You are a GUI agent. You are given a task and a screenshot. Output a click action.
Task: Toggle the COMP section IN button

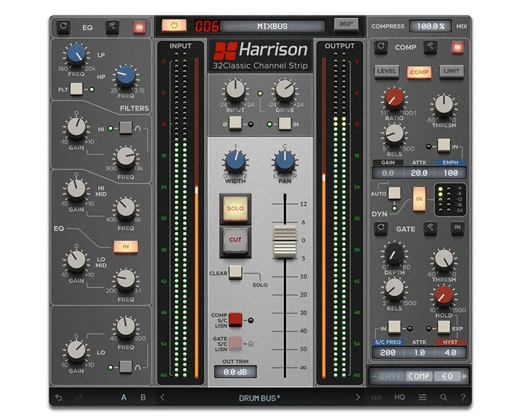(x=457, y=47)
